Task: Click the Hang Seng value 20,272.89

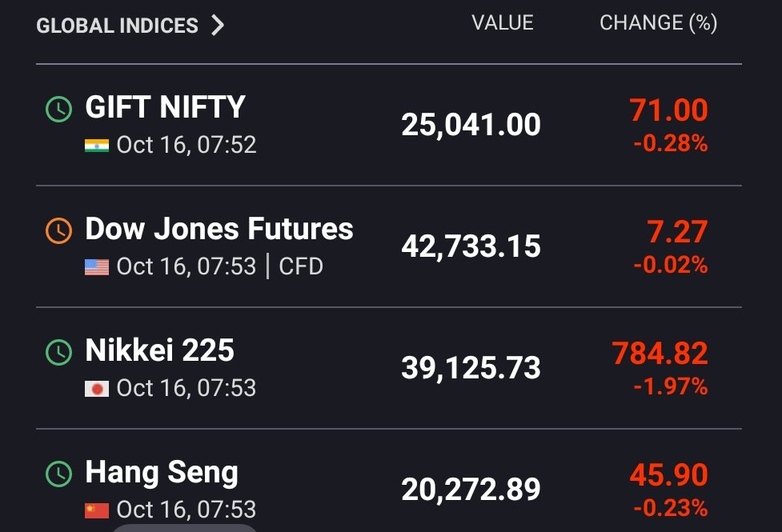Action: pyautogui.click(x=471, y=490)
